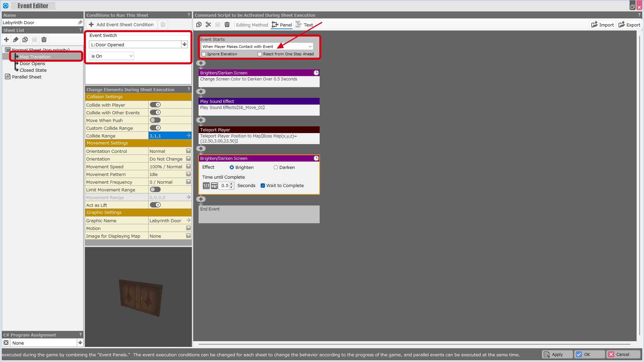Open the Movement Frequency dropdown
Image resolution: width=644 pixels, height=362 pixels.
188,182
